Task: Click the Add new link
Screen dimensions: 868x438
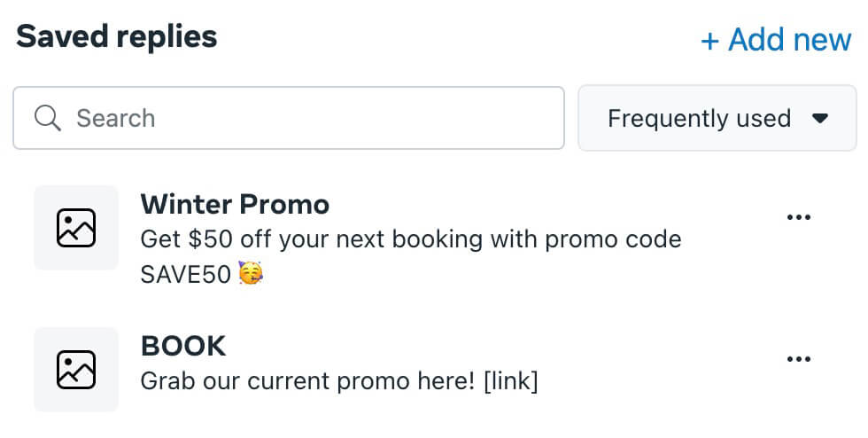Action: pos(776,40)
